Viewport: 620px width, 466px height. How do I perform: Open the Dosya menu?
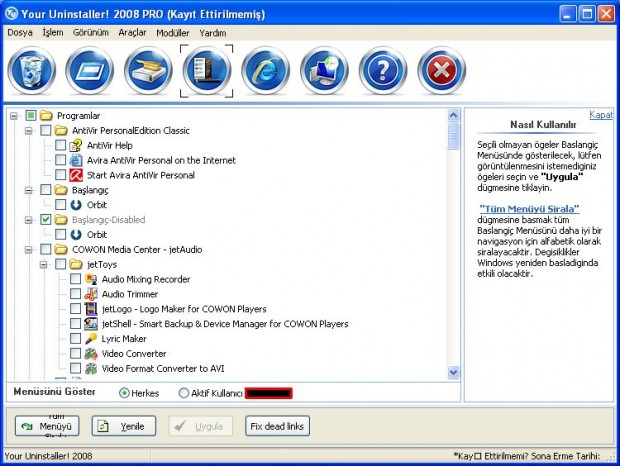(20, 32)
